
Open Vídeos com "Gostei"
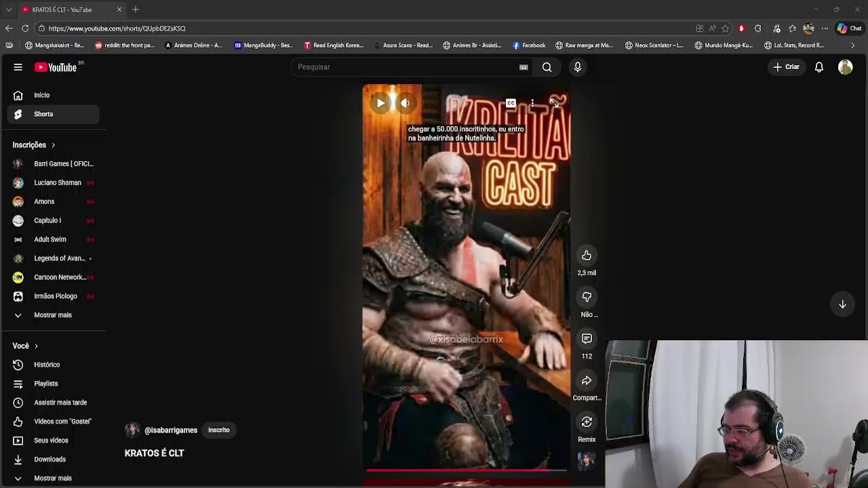click(53, 422)
